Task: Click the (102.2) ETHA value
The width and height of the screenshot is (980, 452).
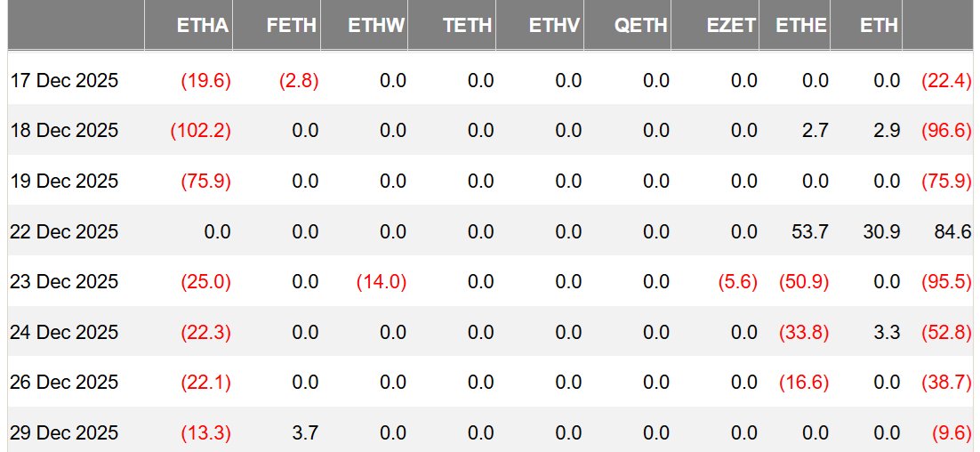Action: 201,131
